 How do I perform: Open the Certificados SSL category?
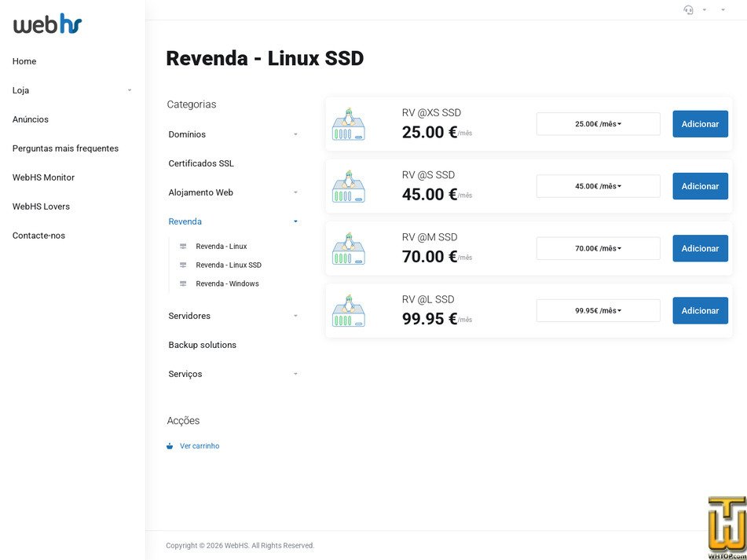click(x=201, y=163)
